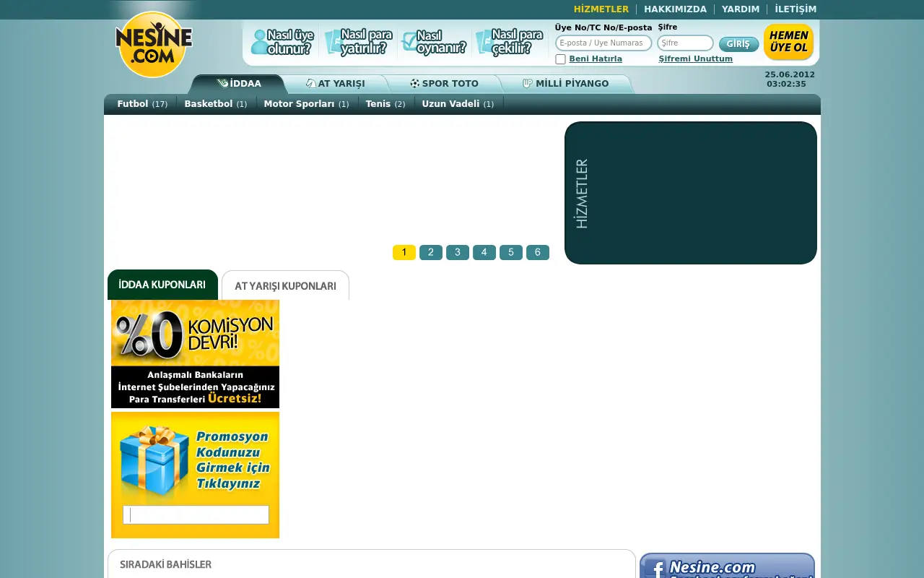Select the At Yarışı tab
The height and width of the screenshot is (578, 924).
[335, 84]
